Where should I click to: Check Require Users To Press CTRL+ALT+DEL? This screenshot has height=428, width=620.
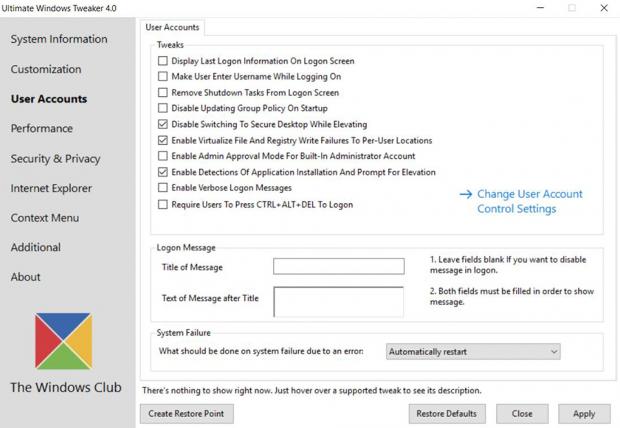coord(163,205)
